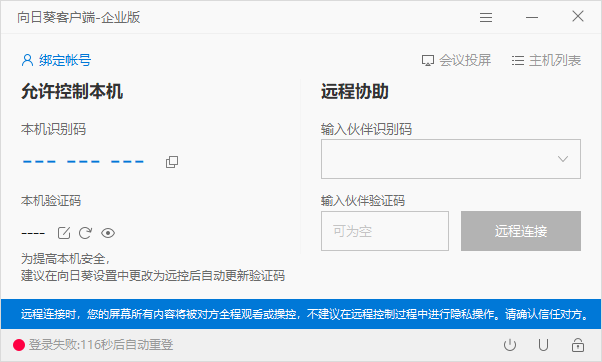Click the power icon in status bar

510,345
